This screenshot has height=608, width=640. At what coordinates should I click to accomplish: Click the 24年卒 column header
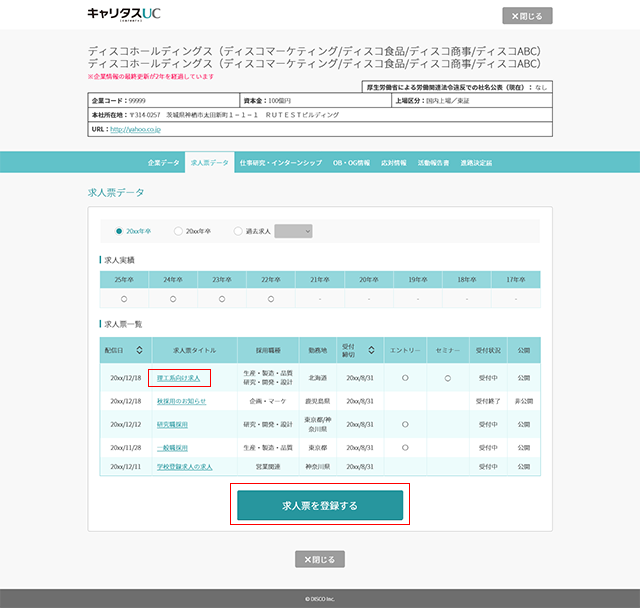173,280
